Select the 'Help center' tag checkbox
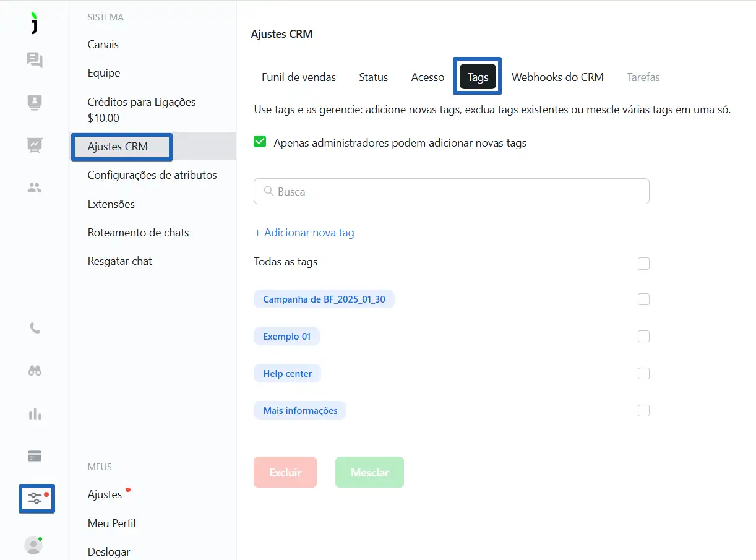The image size is (756, 560). click(643, 374)
